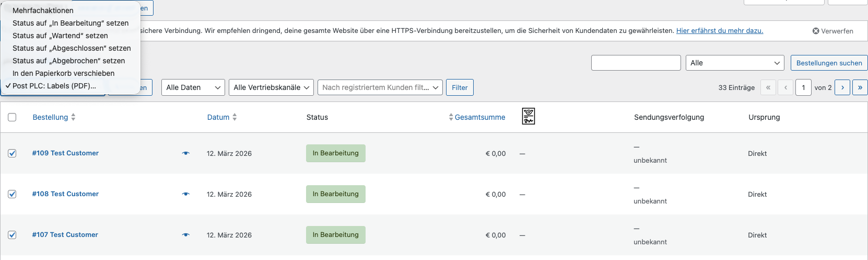Click first page double arrow
Screen dimensions: 868x260
point(768,87)
